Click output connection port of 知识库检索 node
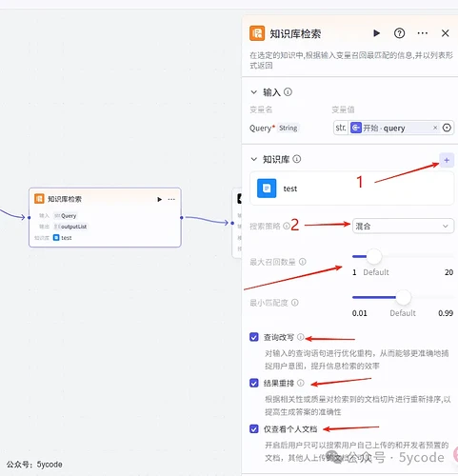 click(x=182, y=218)
